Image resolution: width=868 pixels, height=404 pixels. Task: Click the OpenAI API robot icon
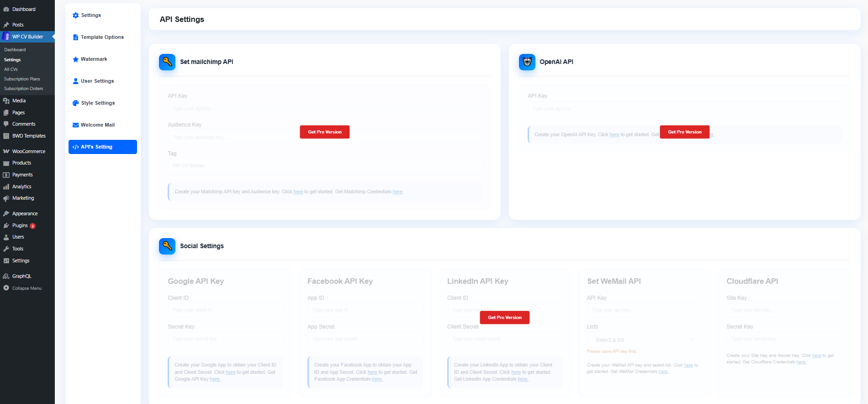coord(527,62)
